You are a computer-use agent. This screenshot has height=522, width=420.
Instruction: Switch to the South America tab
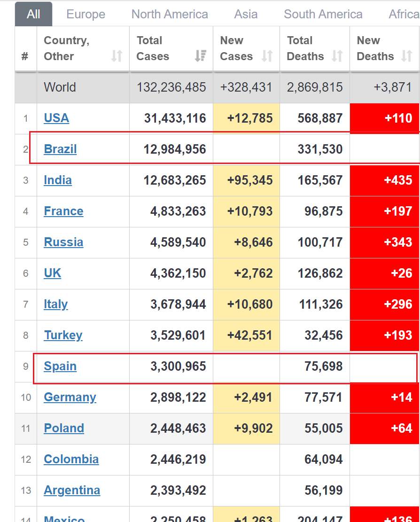(323, 14)
